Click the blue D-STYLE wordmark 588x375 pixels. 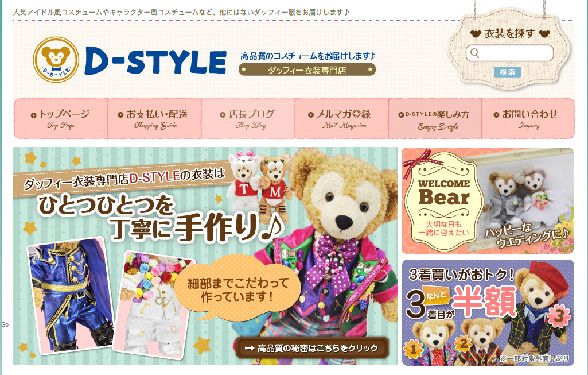pos(155,60)
